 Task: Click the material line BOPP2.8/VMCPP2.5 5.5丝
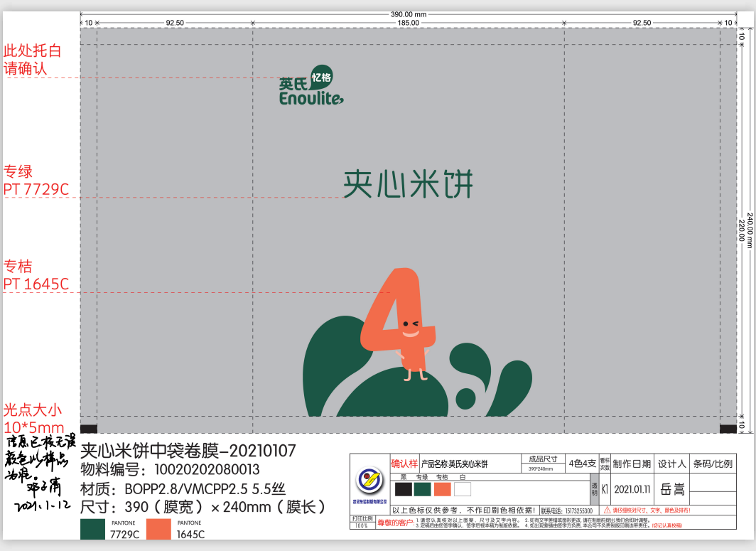click(x=183, y=489)
